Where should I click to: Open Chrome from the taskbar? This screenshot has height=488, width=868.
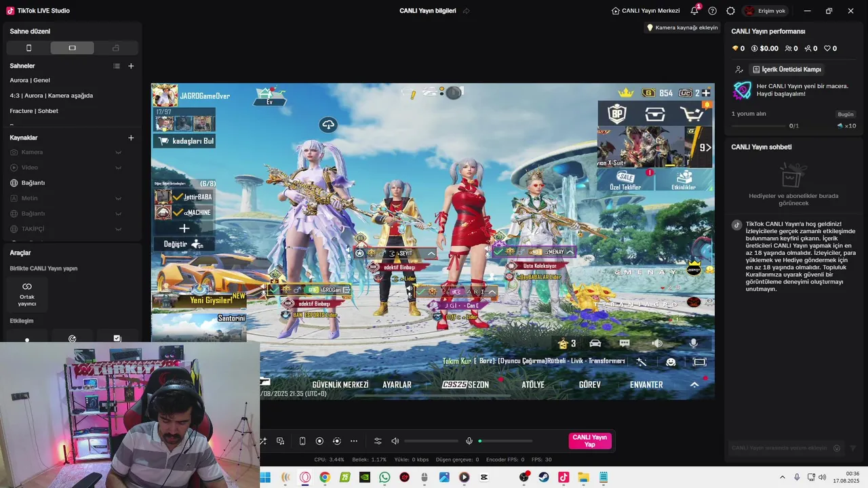[x=325, y=477]
